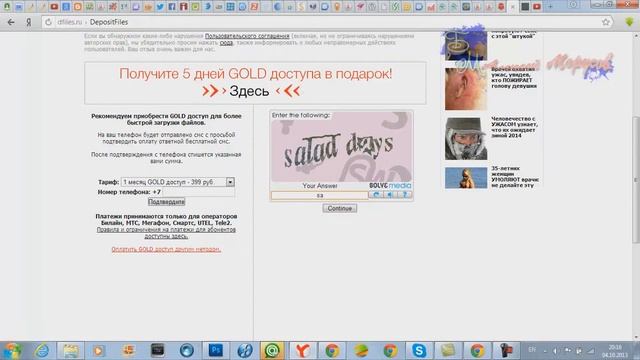This screenshot has width=640, height=360.
Task: Go back with the browser back arrow
Action: (x=11, y=22)
